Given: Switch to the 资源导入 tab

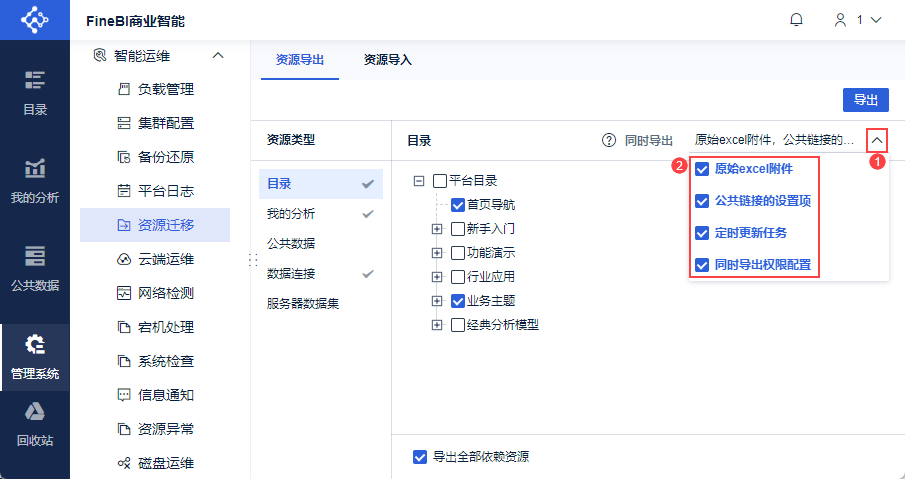Looking at the screenshot, I should tap(387, 60).
